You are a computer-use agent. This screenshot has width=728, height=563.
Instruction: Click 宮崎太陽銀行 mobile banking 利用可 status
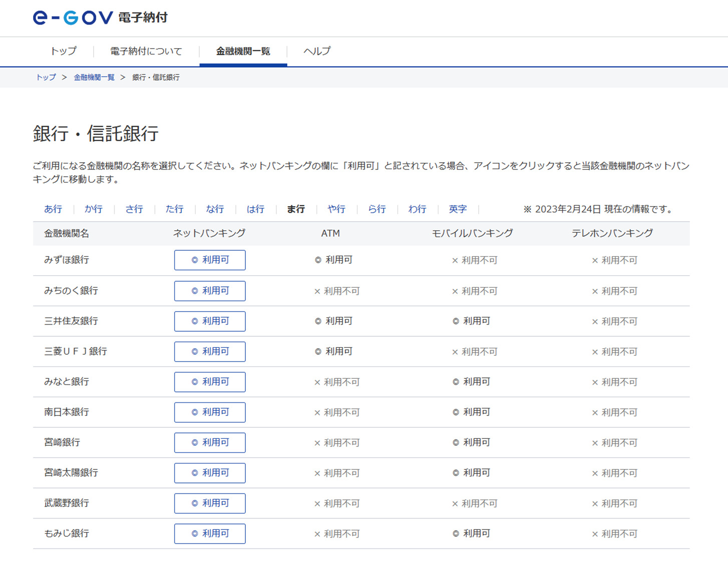point(471,473)
